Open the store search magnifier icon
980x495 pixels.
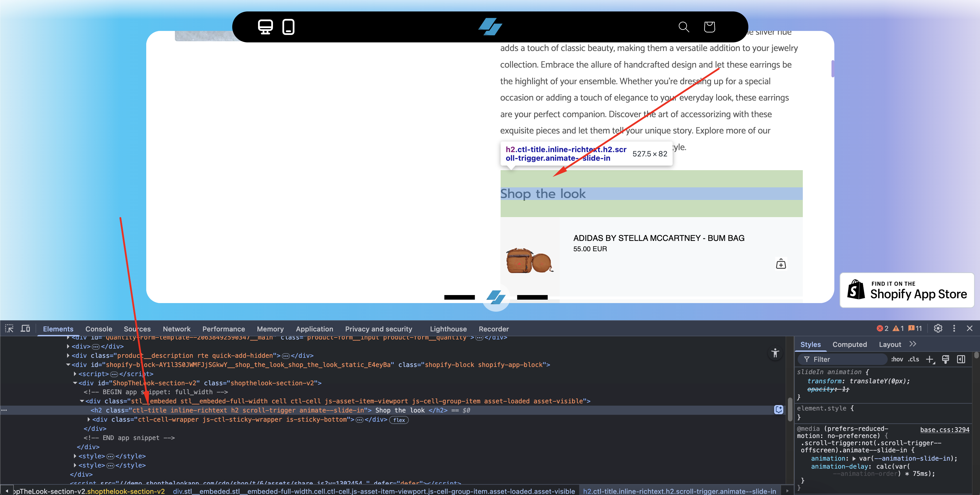coord(684,27)
